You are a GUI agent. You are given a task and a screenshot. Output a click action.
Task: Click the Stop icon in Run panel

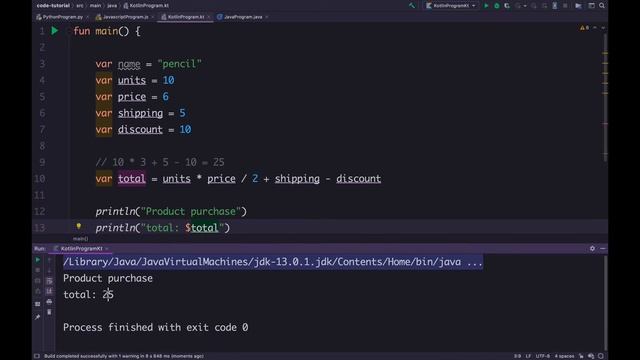[x=38, y=270]
